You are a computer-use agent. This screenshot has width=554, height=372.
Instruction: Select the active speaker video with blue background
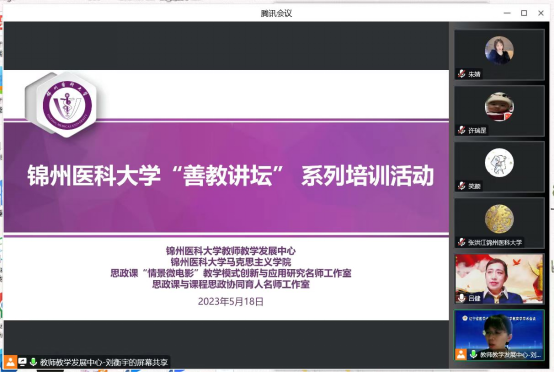(x=499, y=335)
